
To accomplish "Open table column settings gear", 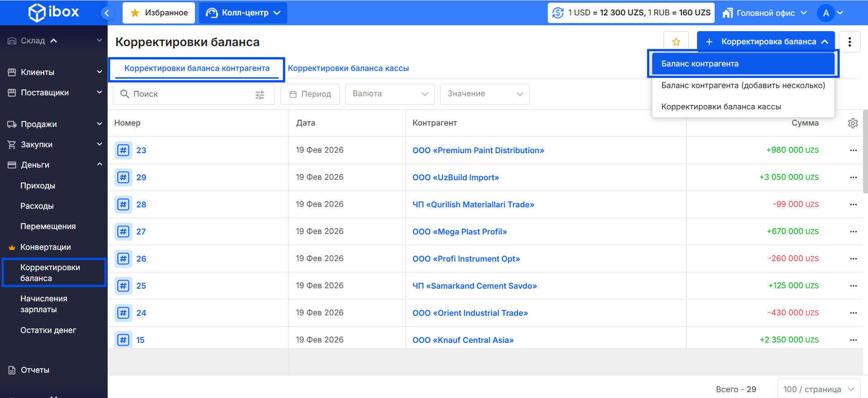I will click(x=853, y=123).
